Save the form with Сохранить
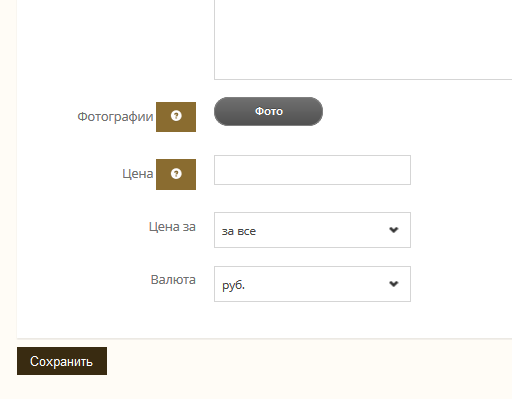Image resolution: width=512 pixels, height=399 pixels. [x=62, y=361]
